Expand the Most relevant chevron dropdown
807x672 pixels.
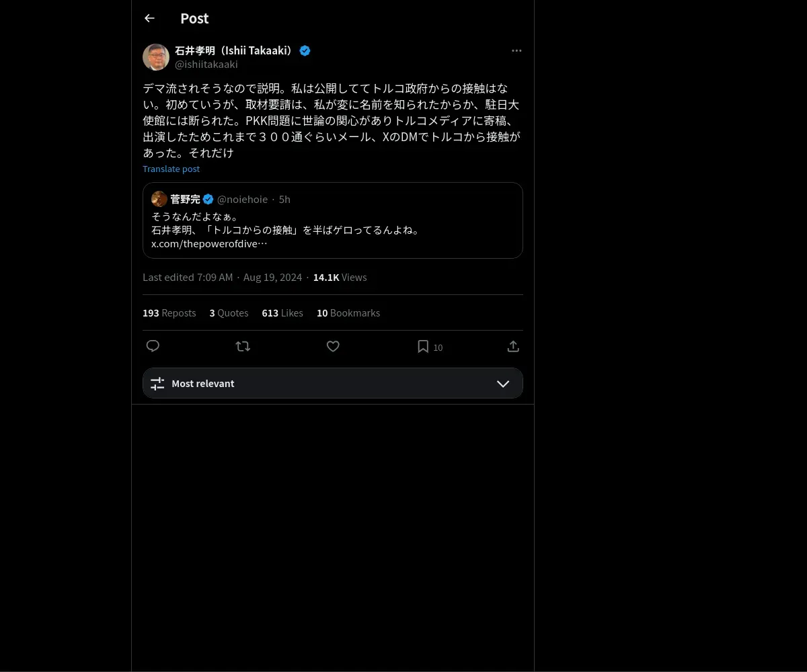pos(503,383)
